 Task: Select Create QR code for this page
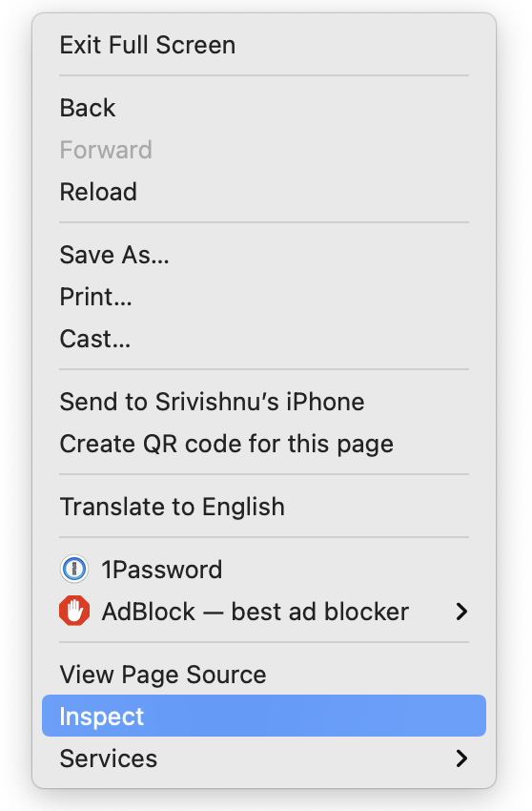(264, 444)
